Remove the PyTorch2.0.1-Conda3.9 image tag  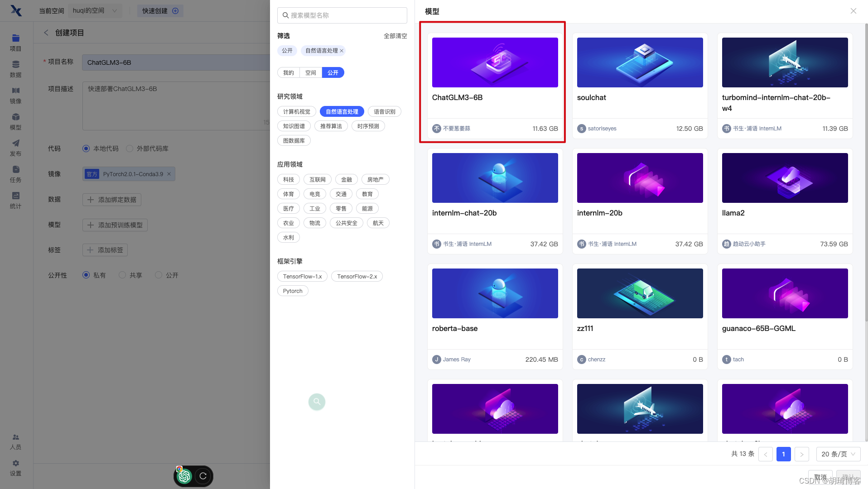tap(169, 174)
